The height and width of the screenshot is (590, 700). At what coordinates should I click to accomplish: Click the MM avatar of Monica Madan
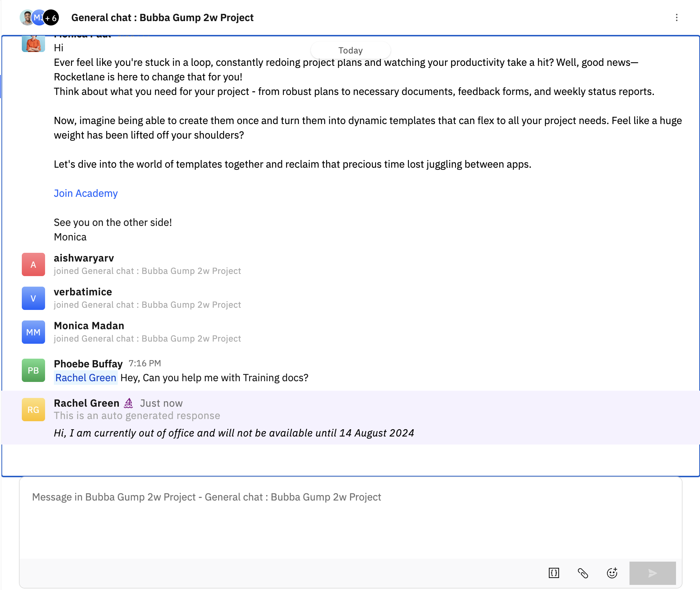click(x=33, y=332)
